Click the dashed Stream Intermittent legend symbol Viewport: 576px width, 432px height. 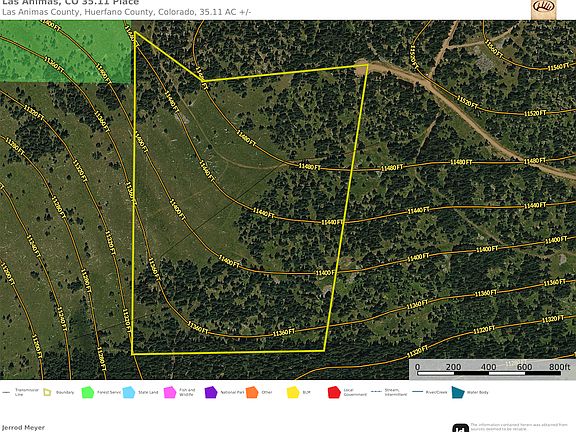[x=376, y=392]
